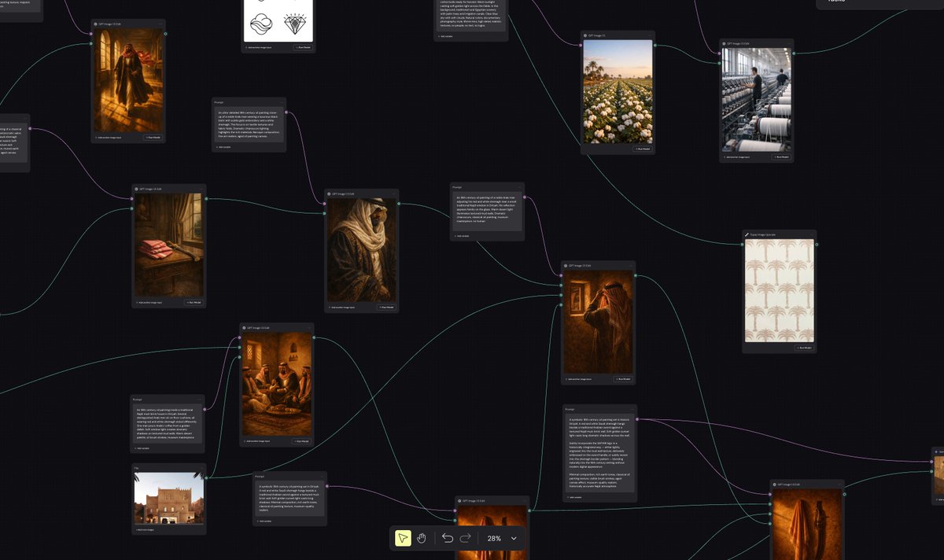Run Model on the red fabric table node
Screen dimensions: 944x560
point(194,302)
